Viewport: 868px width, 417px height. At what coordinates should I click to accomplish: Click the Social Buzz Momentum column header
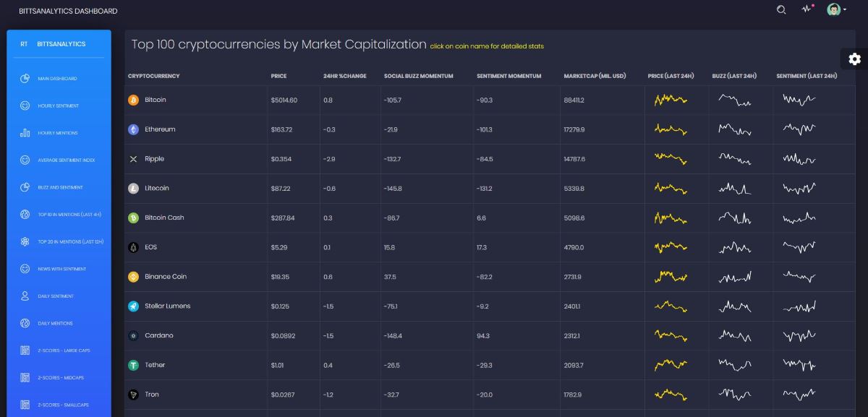click(x=419, y=76)
